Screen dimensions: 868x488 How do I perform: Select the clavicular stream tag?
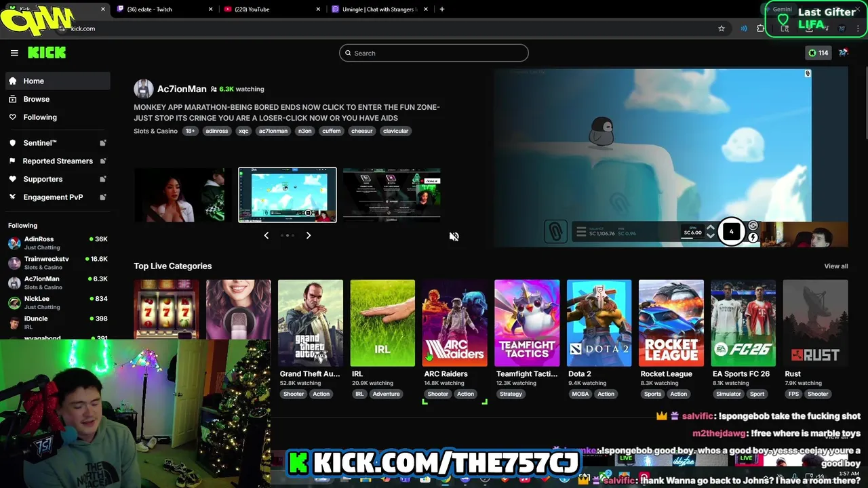[x=395, y=131]
